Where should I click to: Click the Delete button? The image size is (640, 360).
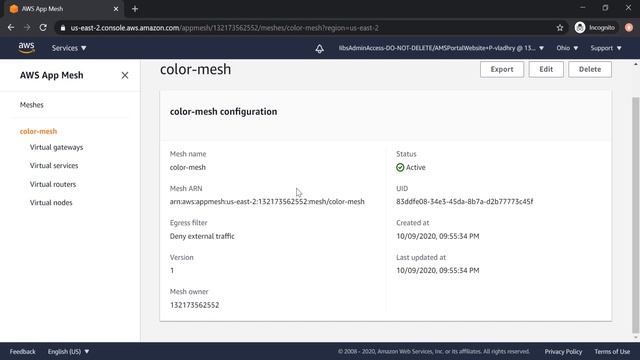tap(590, 69)
